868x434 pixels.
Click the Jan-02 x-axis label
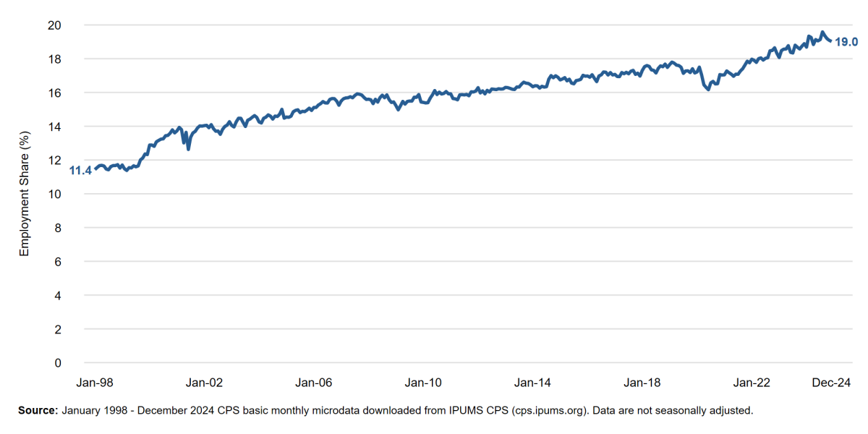click(205, 383)
